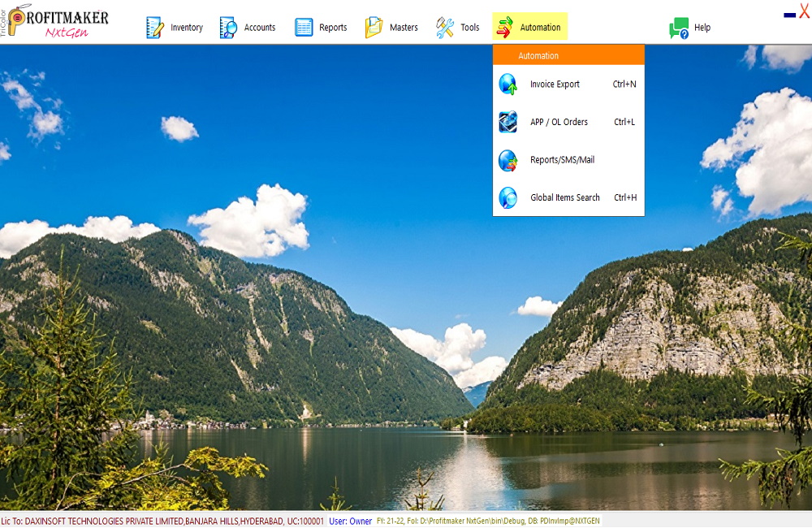
Task: Click the globe icon beside Invoice Export
Action: coord(508,84)
